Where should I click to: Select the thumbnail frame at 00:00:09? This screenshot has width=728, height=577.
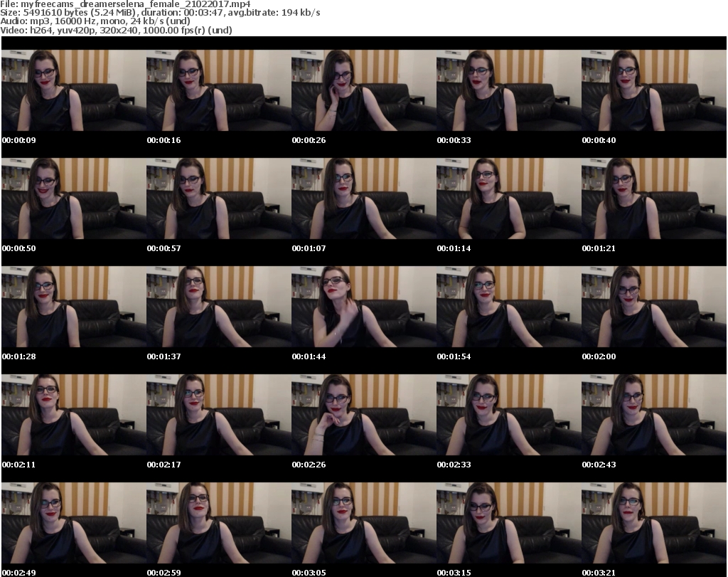[74, 90]
